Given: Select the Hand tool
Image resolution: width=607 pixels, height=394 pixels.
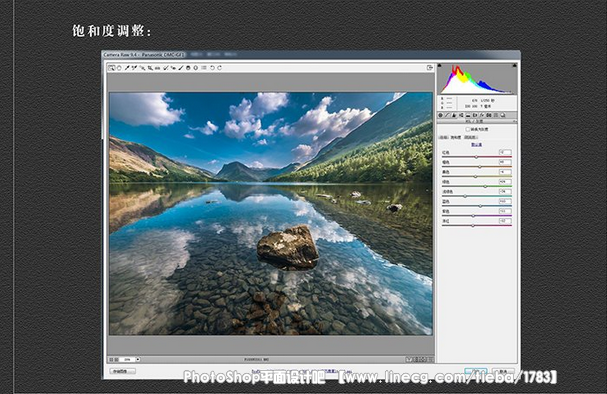Looking at the screenshot, I should 119,68.
